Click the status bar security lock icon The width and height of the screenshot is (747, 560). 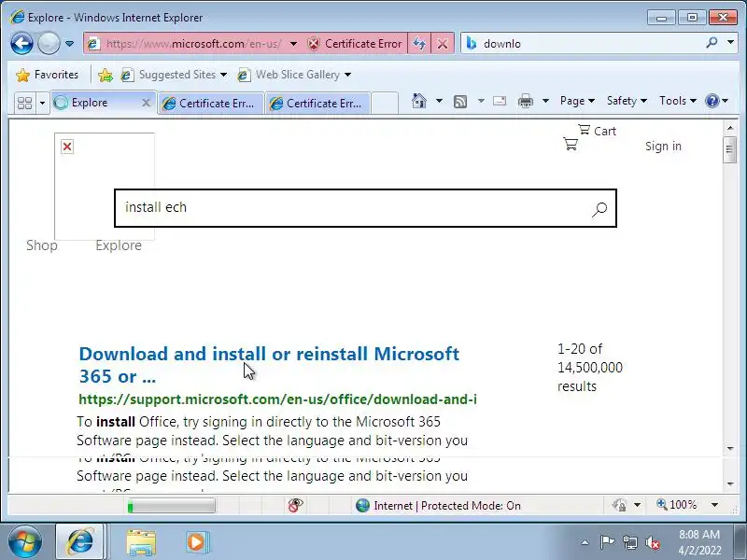coord(619,505)
